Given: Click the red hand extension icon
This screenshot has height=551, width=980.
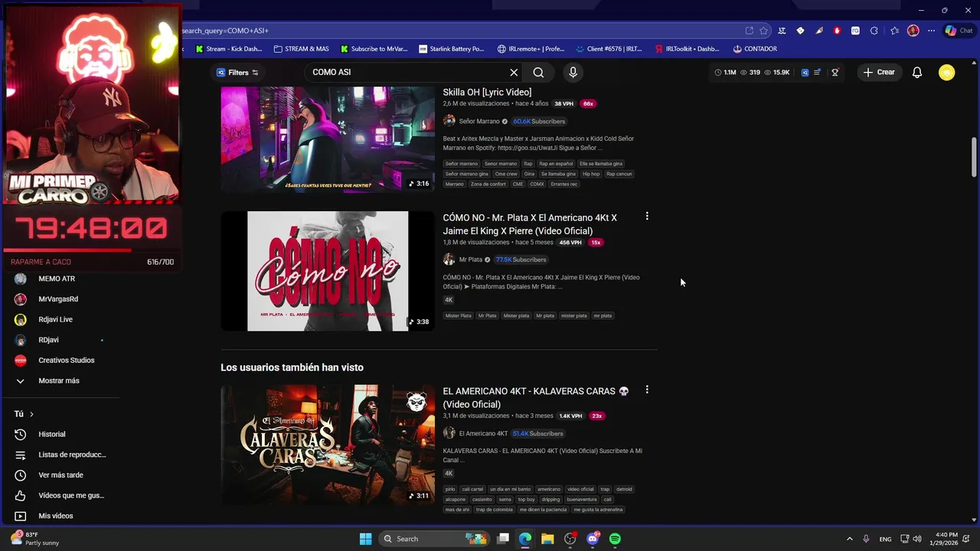Looking at the screenshot, I should tap(837, 31).
